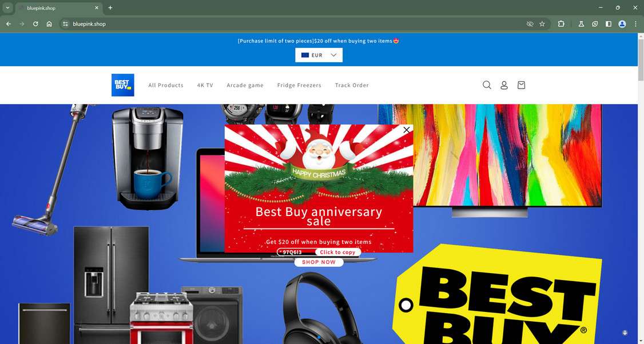Expand the EUR currency dropdown
This screenshot has height=344, width=644.
point(319,55)
